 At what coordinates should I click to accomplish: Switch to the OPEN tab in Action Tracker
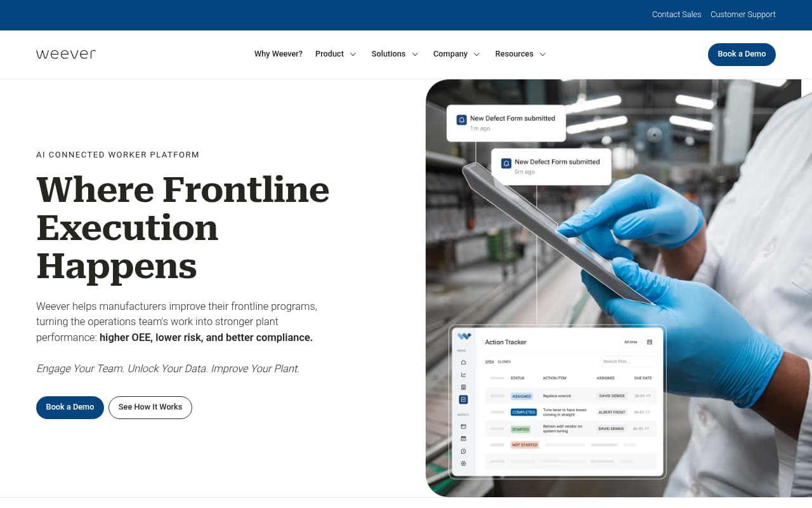[x=490, y=362]
